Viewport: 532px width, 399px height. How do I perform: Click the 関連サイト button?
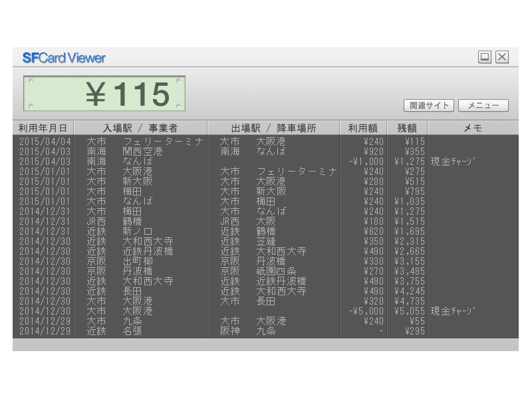429,106
